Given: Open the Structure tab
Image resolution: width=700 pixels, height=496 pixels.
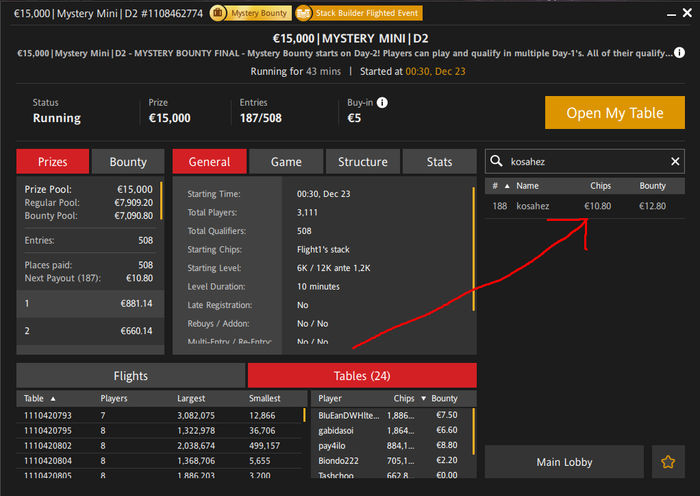Looking at the screenshot, I should coord(363,162).
